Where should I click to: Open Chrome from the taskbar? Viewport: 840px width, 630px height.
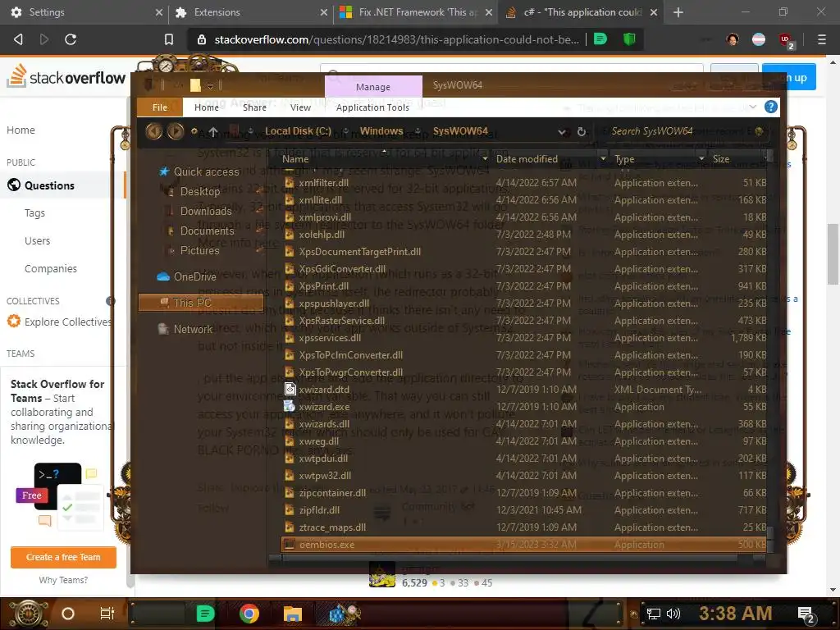[249, 614]
